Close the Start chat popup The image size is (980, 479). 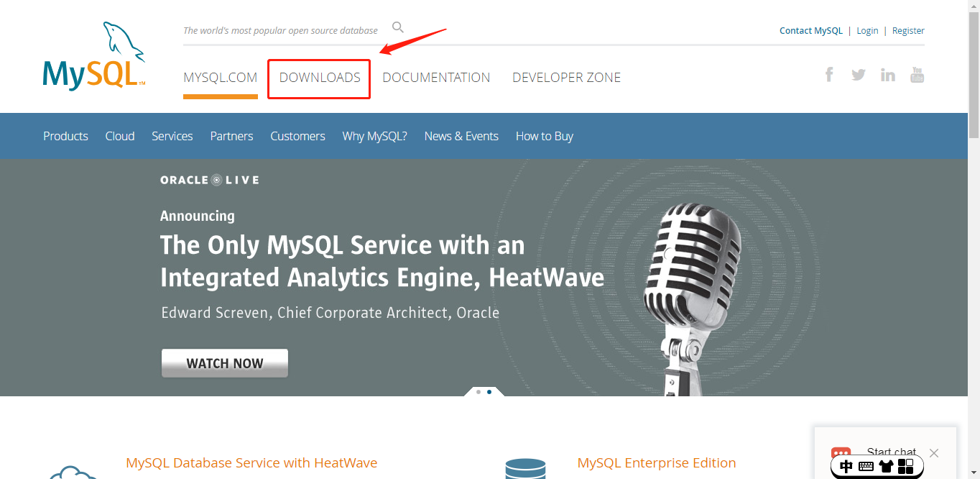[933, 453]
